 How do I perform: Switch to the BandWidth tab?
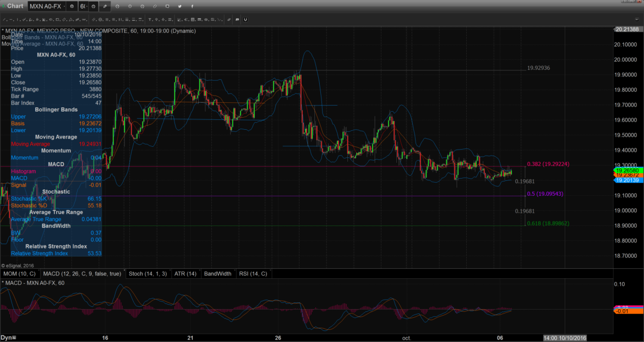(x=217, y=273)
